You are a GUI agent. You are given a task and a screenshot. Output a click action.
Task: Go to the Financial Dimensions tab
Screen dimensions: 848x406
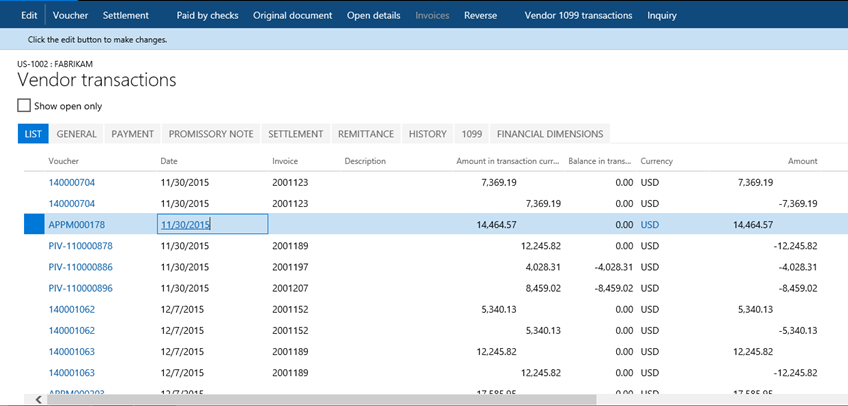pos(549,134)
